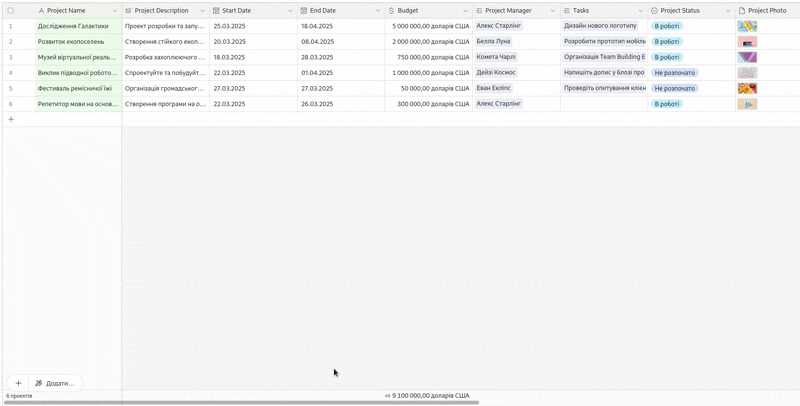Click the Не розпочато status pill in row 4
This screenshot has height=406, width=800.
click(674, 73)
